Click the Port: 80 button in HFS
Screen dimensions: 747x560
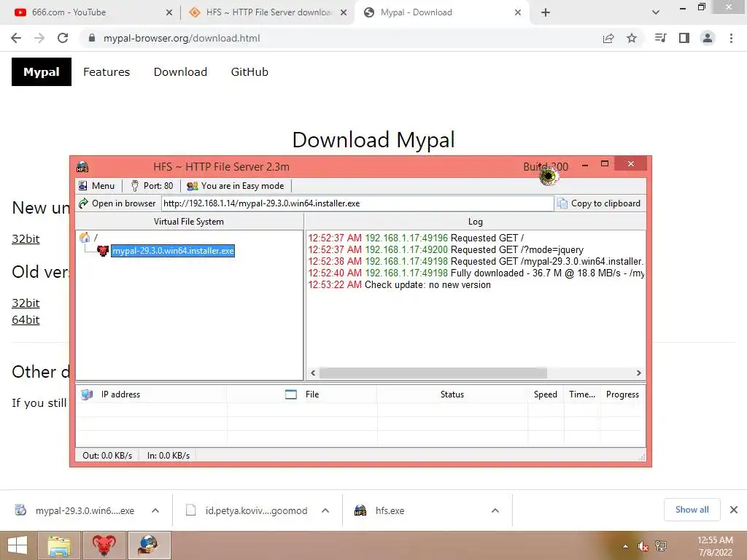pos(152,186)
